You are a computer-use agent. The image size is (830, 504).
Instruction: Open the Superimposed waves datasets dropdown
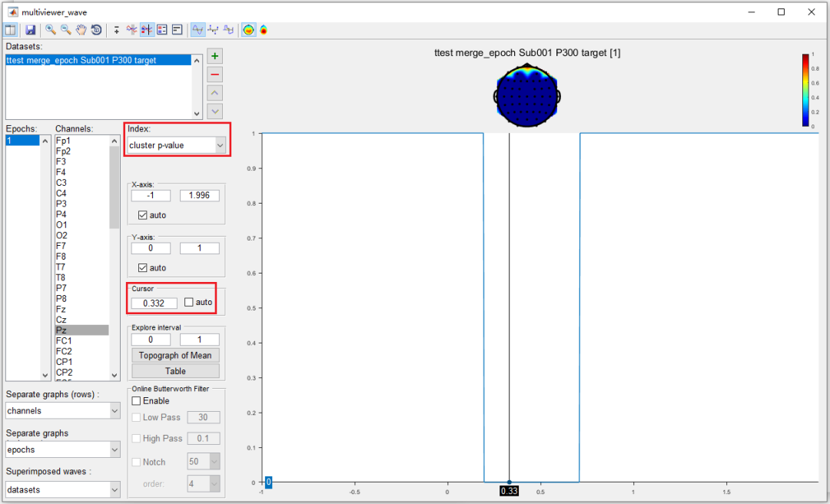pos(63,489)
